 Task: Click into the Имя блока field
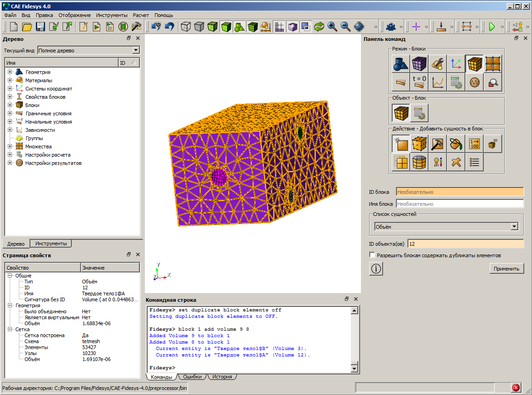(x=460, y=204)
